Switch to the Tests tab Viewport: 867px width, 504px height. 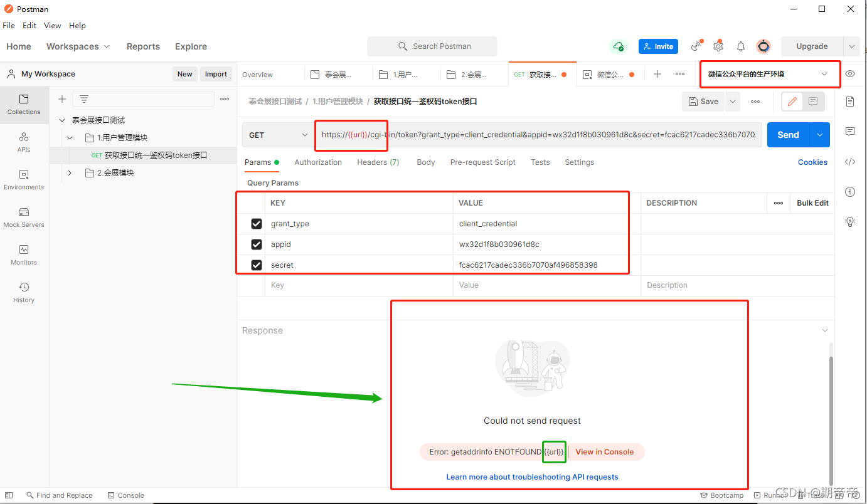[540, 162]
